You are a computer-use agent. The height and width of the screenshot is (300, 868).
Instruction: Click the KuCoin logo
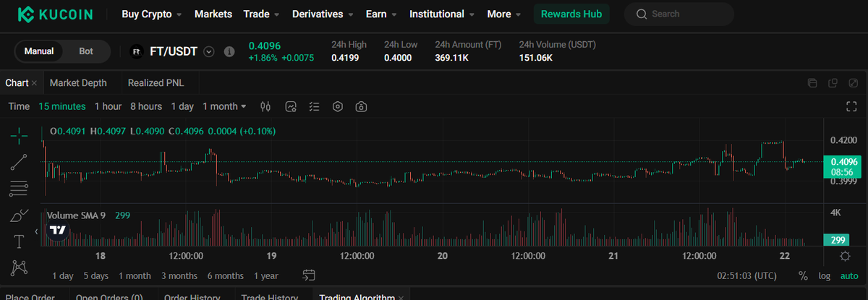click(x=56, y=14)
